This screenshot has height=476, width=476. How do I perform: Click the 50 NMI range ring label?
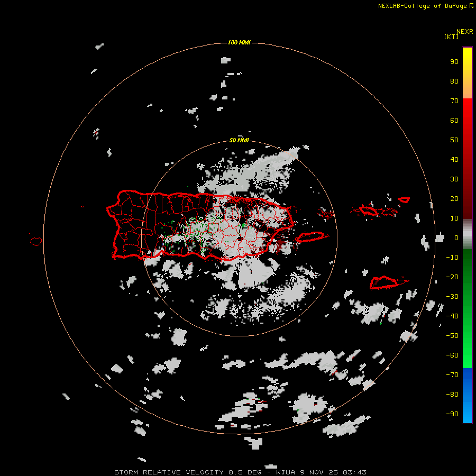click(x=239, y=140)
